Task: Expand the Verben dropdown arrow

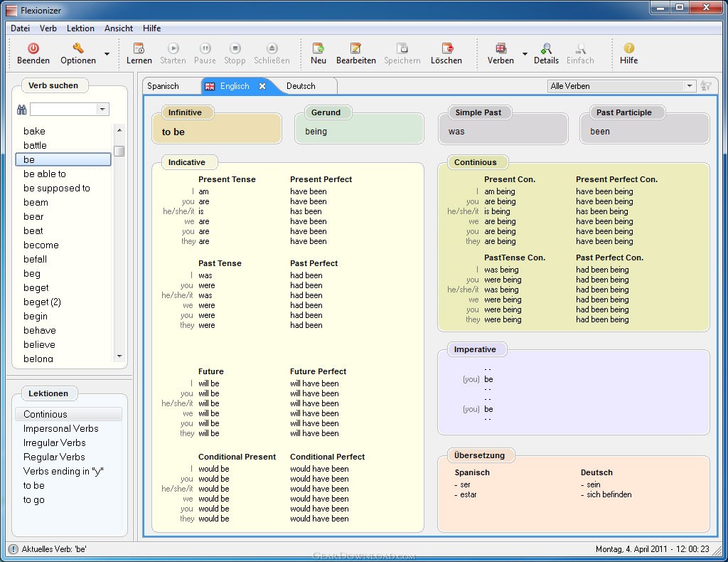Action: pyautogui.click(x=525, y=54)
